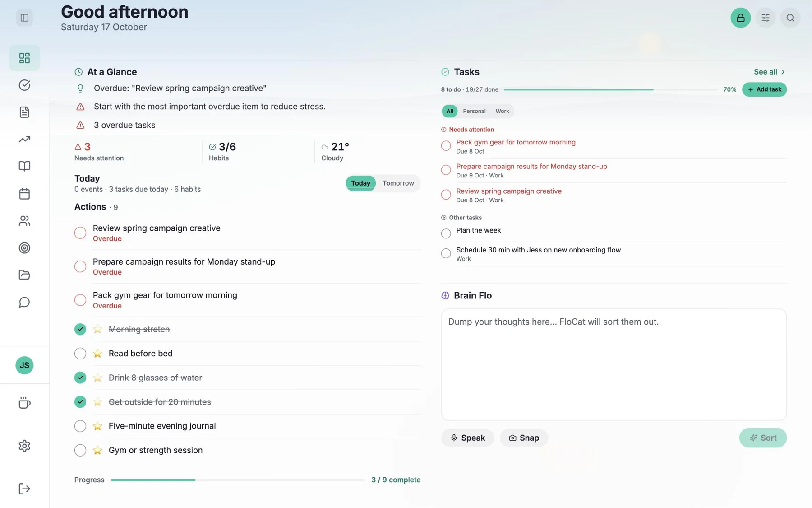The height and width of the screenshot is (508, 812).
Task: Open the goals target icon in sidebar
Action: pyautogui.click(x=24, y=248)
